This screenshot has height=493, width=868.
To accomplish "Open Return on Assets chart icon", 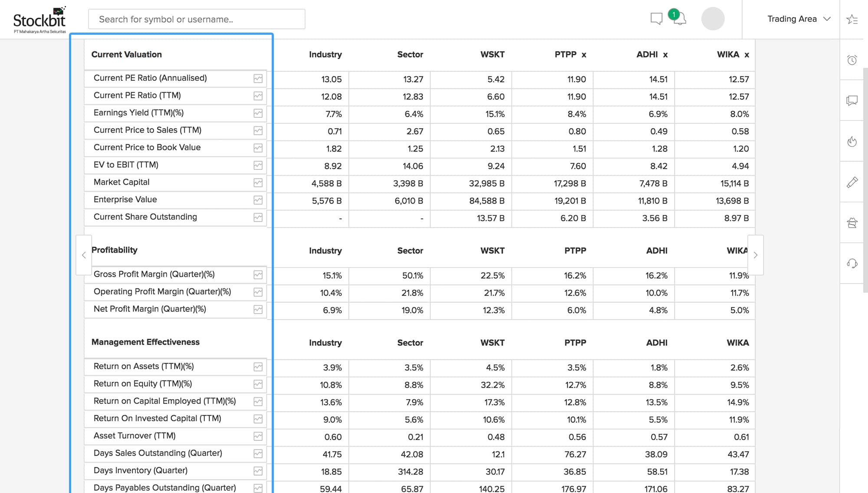I will pos(258,367).
